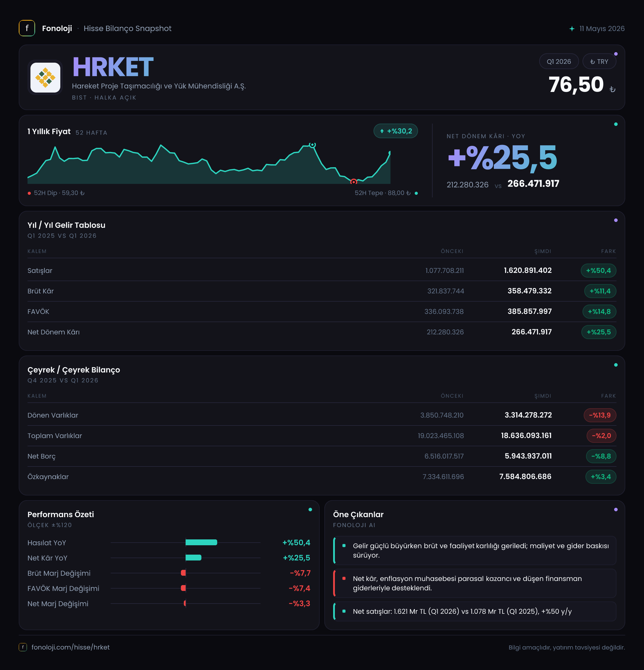Click the FAVÖK previous value 336.093.738
Screen dimensions: 644x670
pyautogui.click(x=444, y=311)
